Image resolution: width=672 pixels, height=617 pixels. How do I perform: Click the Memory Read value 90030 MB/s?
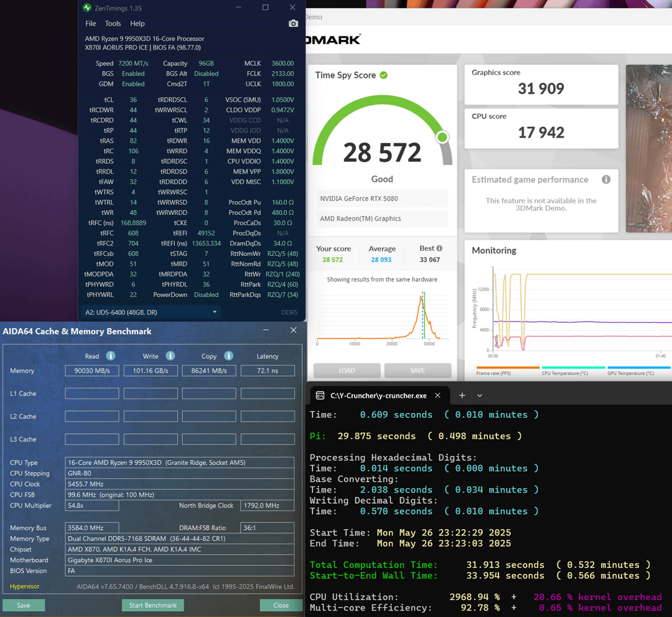point(91,370)
